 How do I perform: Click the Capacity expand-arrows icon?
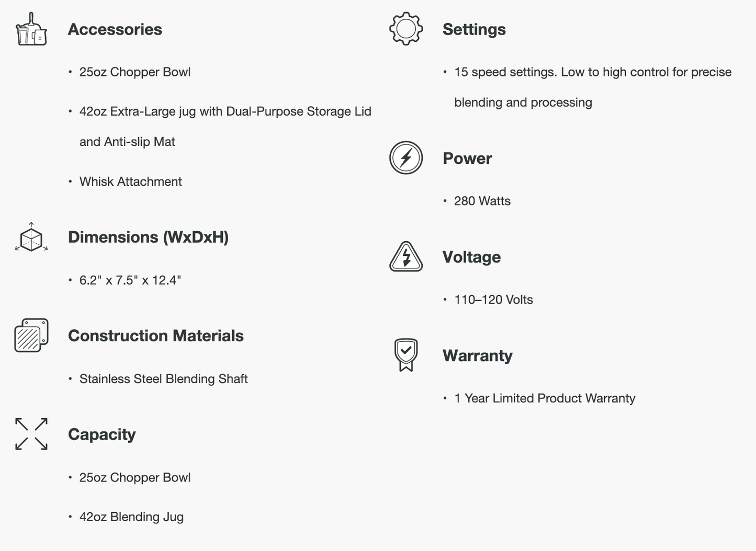(31, 434)
